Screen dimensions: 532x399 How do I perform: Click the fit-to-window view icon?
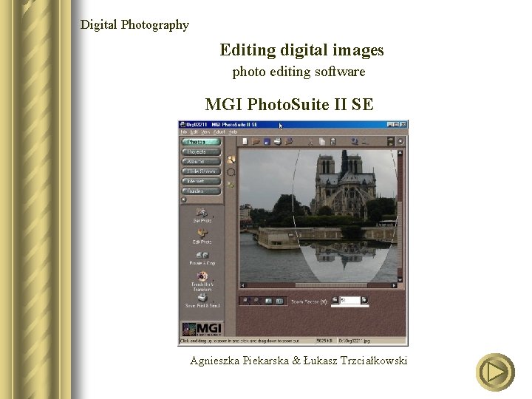coord(268,301)
